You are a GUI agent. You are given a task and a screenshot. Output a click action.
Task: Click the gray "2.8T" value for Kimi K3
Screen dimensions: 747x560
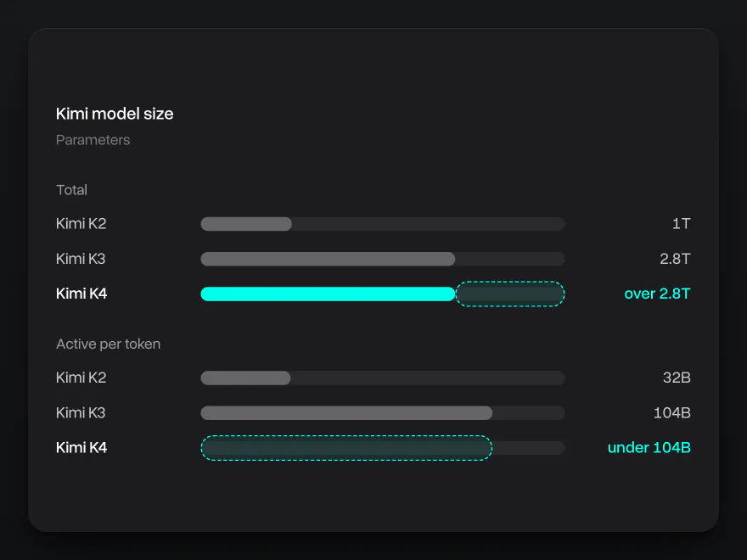(x=675, y=259)
